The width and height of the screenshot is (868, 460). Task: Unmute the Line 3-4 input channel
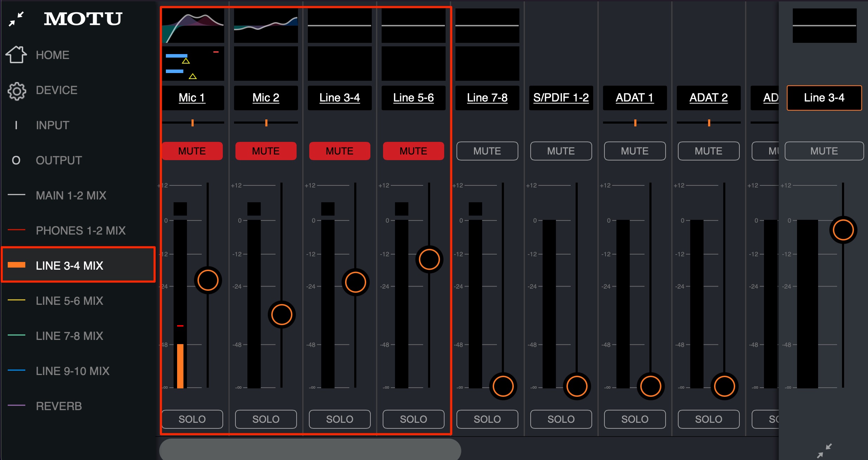click(x=340, y=151)
